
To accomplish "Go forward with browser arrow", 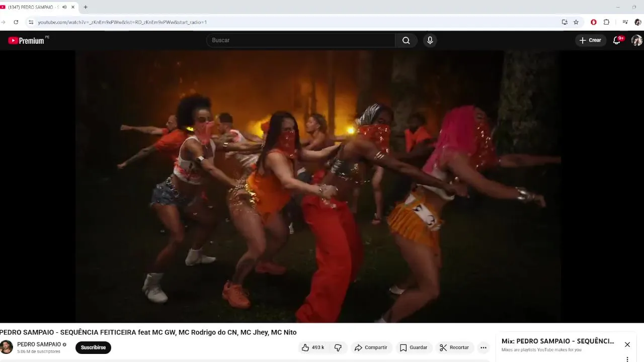I will pos(3,22).
